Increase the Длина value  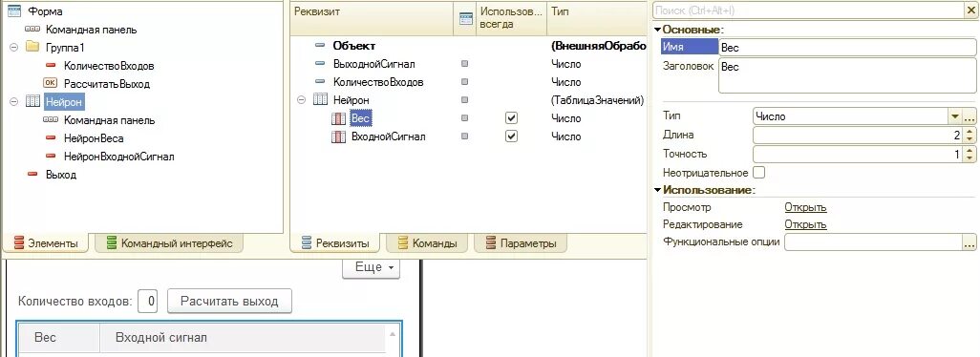pyautogui.click(x=969, y=131)
